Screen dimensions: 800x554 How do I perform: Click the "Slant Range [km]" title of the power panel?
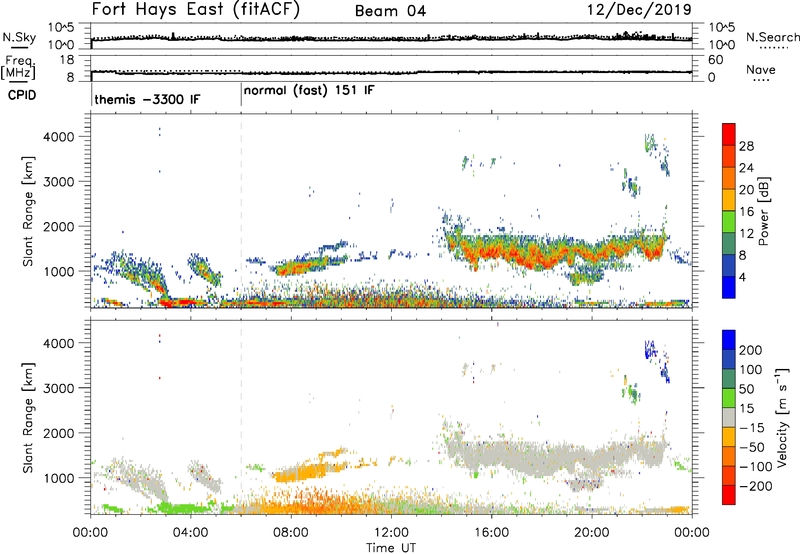tap(28, 211)
